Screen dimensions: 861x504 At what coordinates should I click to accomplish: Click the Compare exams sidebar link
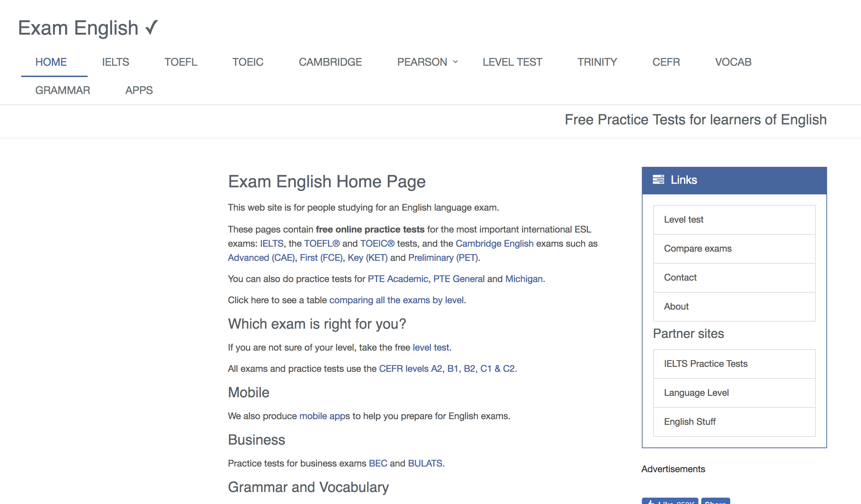[x=698, y=248]
